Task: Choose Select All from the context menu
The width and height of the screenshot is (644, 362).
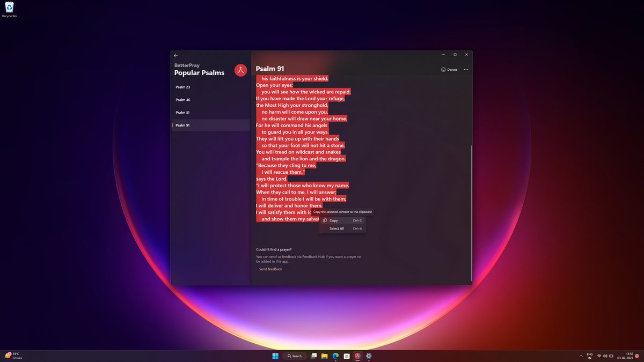Action: point(342,228)
